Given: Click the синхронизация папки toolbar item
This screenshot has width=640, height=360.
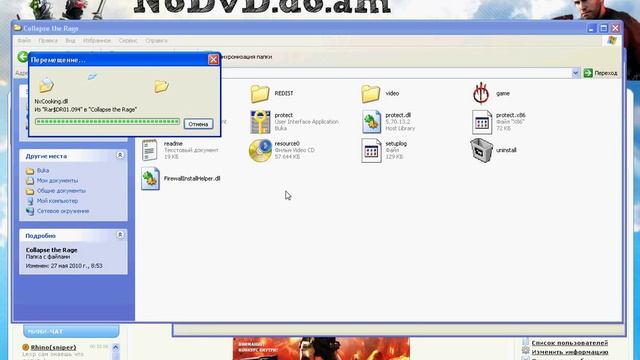Looking at the screenshot, I should pyautogui.click(x=247, y=57).
